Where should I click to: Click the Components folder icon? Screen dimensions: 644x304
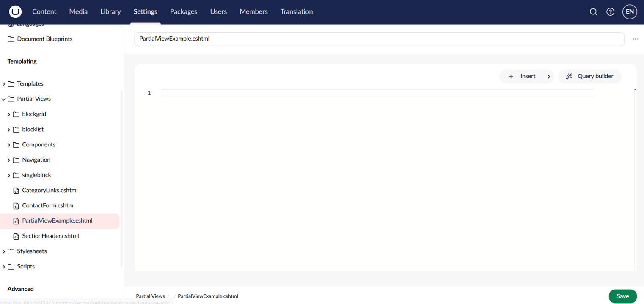(16, 145)
